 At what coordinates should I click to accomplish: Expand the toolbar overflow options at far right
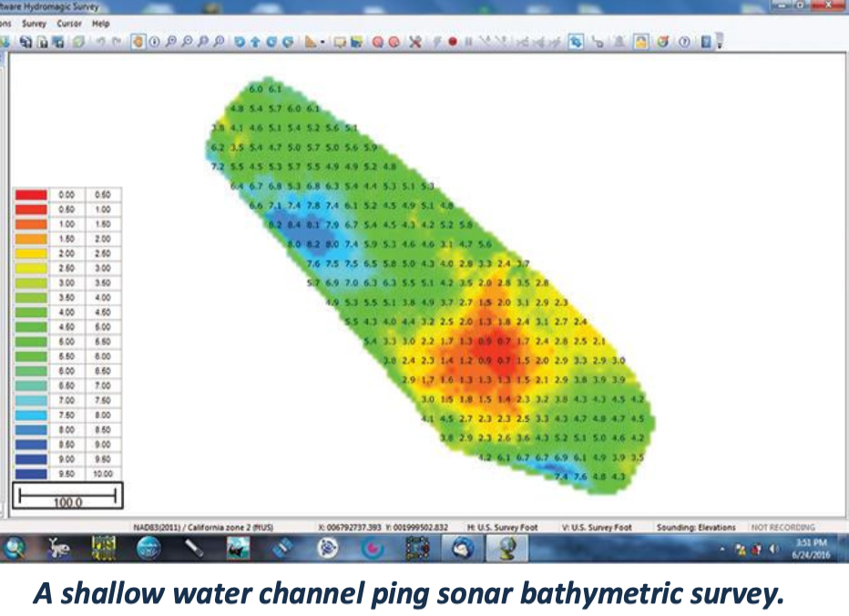click(x=720, y=43)
